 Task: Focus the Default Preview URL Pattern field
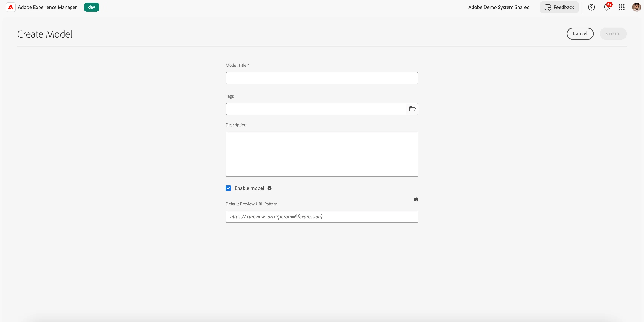[x=322, y=217]
